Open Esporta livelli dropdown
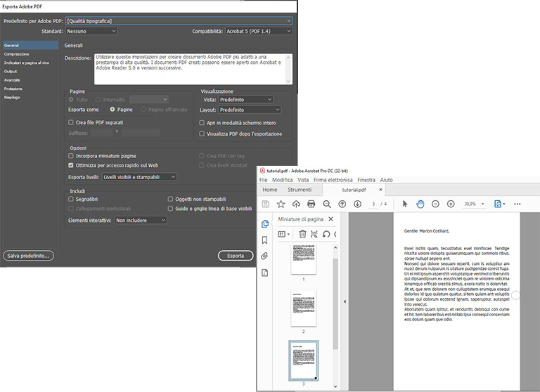 [x=139, y=177]
